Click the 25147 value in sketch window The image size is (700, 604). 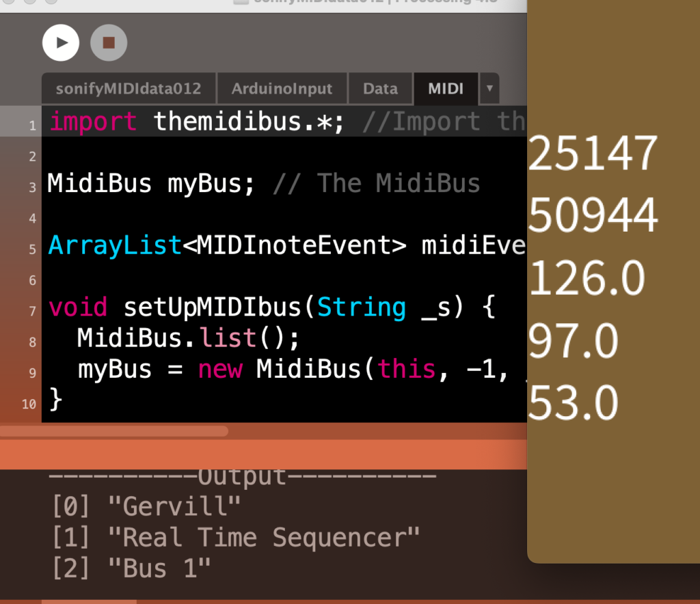[593, 154]
